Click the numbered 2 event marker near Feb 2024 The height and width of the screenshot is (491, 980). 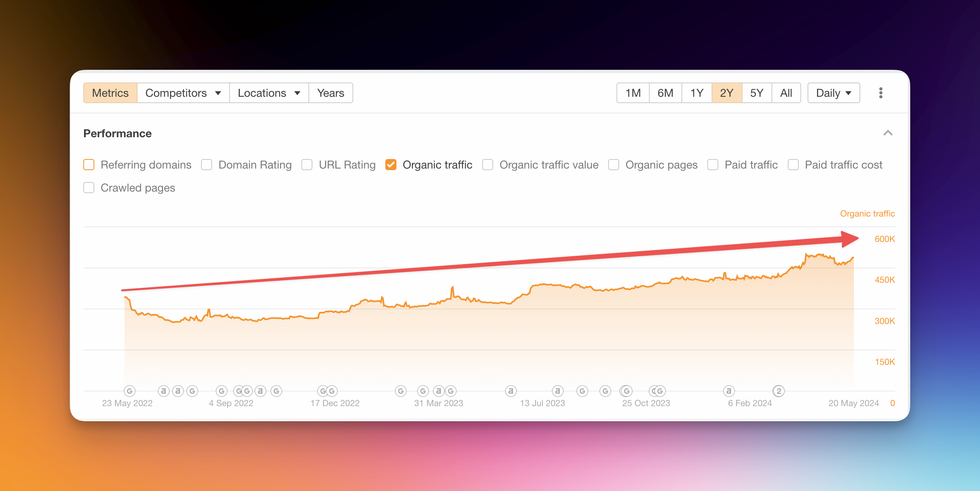coord(779,391)
